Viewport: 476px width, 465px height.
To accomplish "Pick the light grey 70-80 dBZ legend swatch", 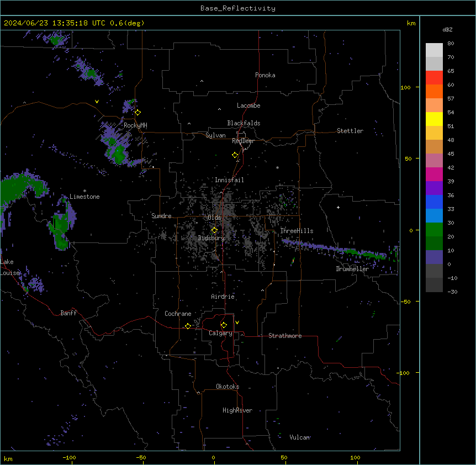I will coord(434,50).
